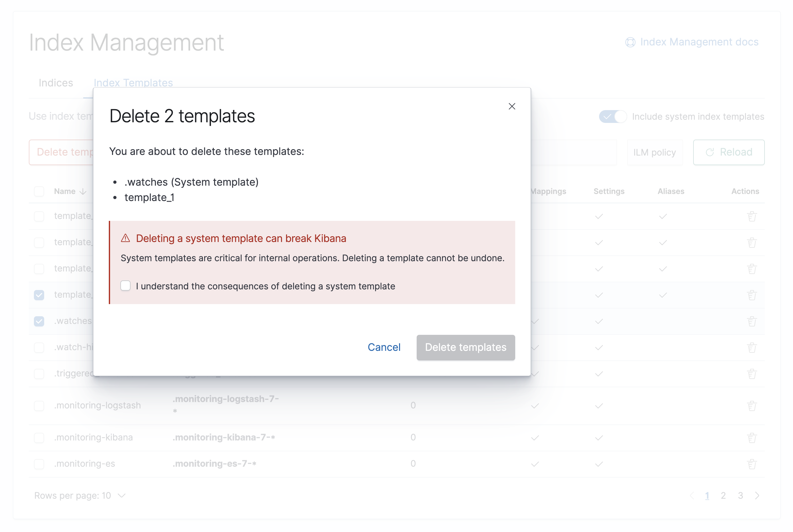
Task: Go to page 2 of results
Action: 723,496
